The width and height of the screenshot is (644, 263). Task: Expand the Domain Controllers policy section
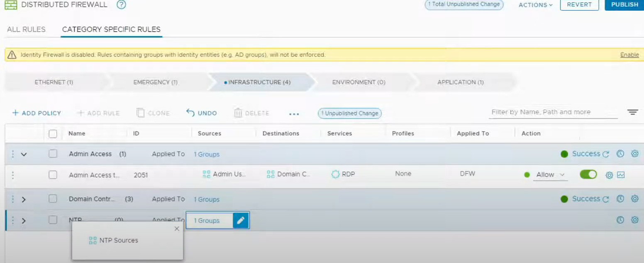24,199
